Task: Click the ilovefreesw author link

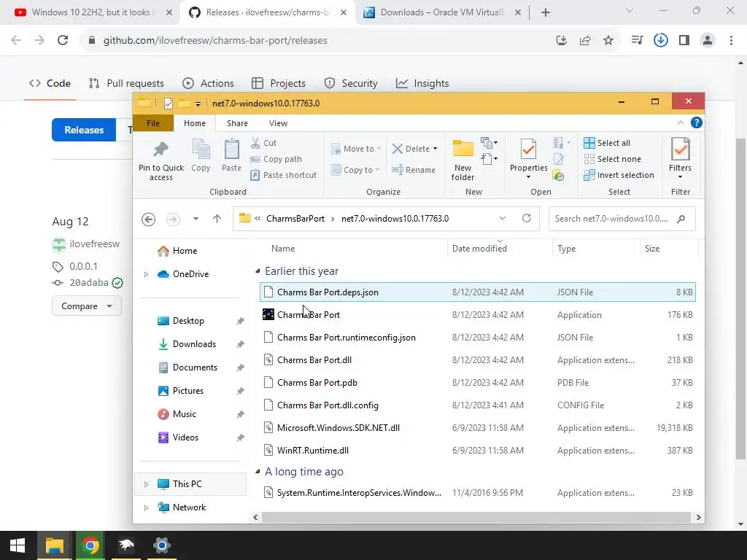Action: point(94,244)
